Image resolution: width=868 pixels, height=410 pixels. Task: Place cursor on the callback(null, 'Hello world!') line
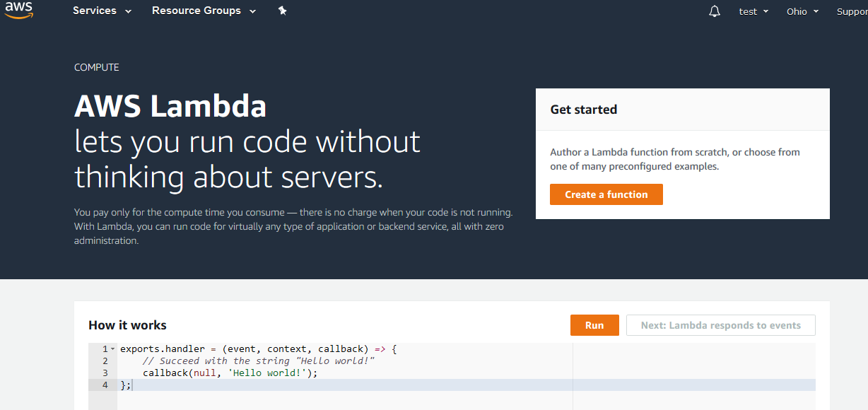pyautogui.click(x=230, y=373)
